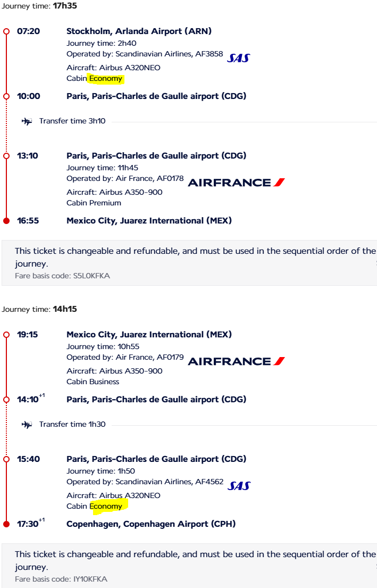The image size is (377, 588).
Task: Click the Cabin Business text on flight AF0179
Action: (x=93, y=382)
